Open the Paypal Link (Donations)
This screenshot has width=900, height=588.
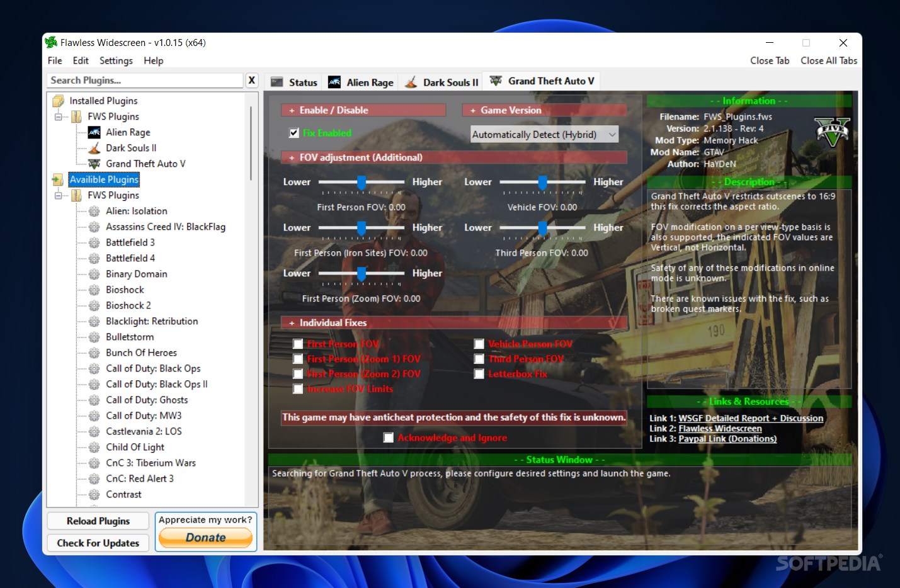pyautogui.click(x=727, y=439)
